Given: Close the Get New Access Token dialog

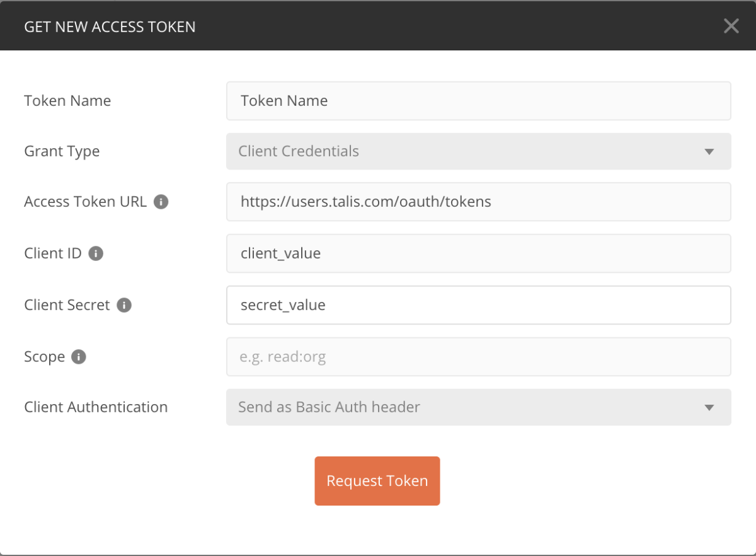Looking at the screenshot, I should coord(731,26).
